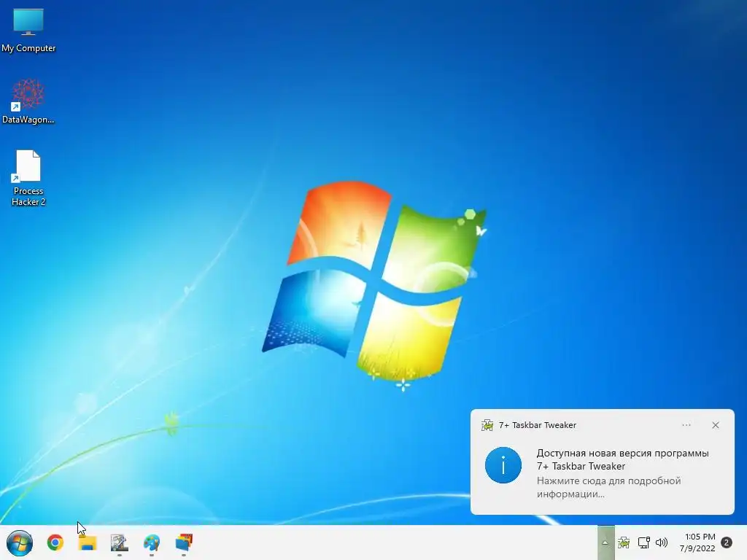Click the 'Process Hacker 2' label text
Image resolution: width=747 pixels, height=560 pixels.
[x=28, y=196]
